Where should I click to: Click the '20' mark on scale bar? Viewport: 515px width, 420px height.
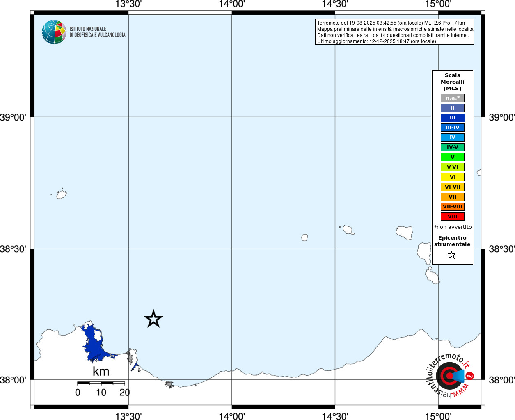tap(125, 393)
